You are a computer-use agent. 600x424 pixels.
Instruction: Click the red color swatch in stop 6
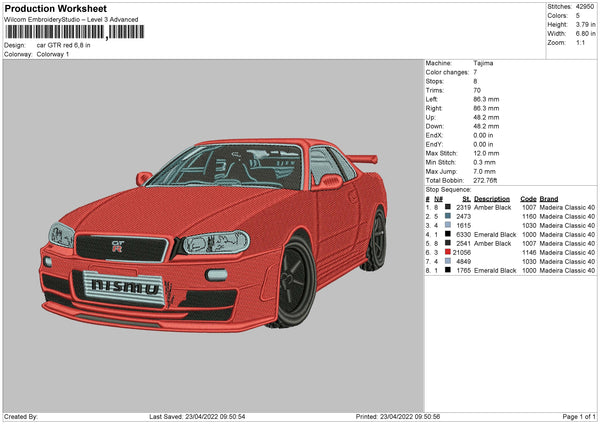447,253
